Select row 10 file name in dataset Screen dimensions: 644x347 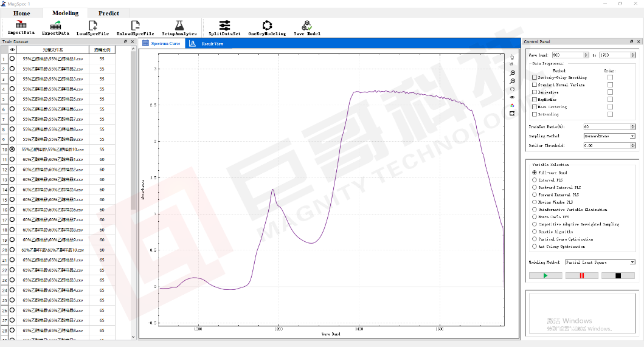pos(52,149)
